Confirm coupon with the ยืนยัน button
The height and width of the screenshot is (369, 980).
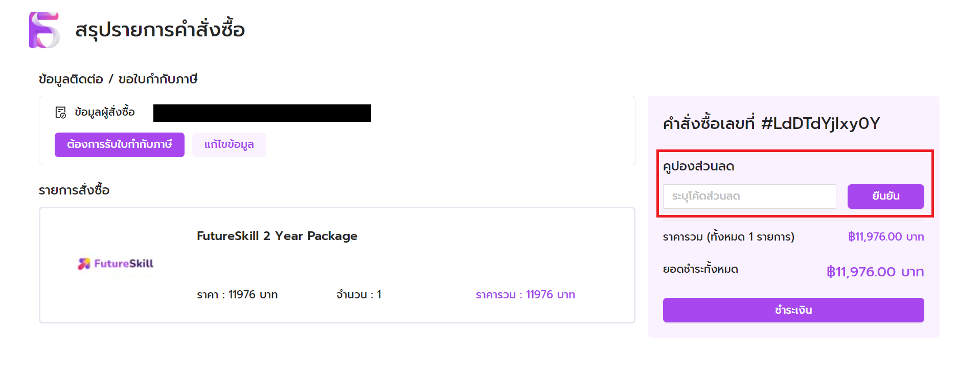pos(885,197)
